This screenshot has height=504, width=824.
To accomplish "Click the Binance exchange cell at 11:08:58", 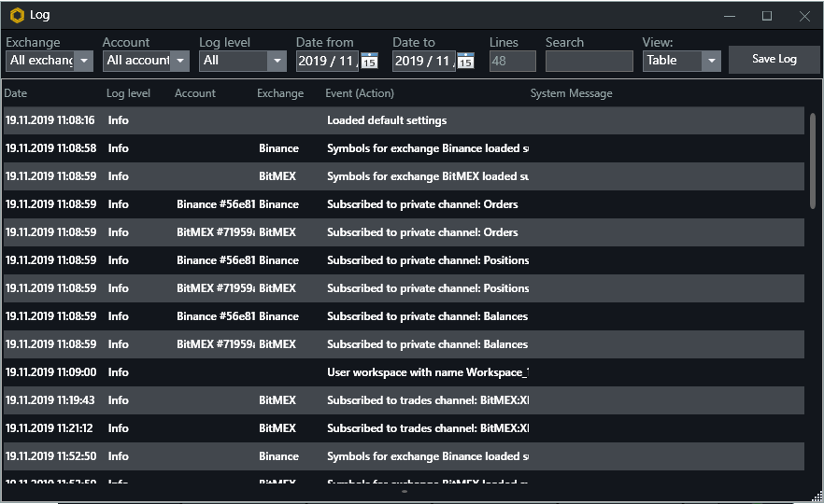I will 278,148.
